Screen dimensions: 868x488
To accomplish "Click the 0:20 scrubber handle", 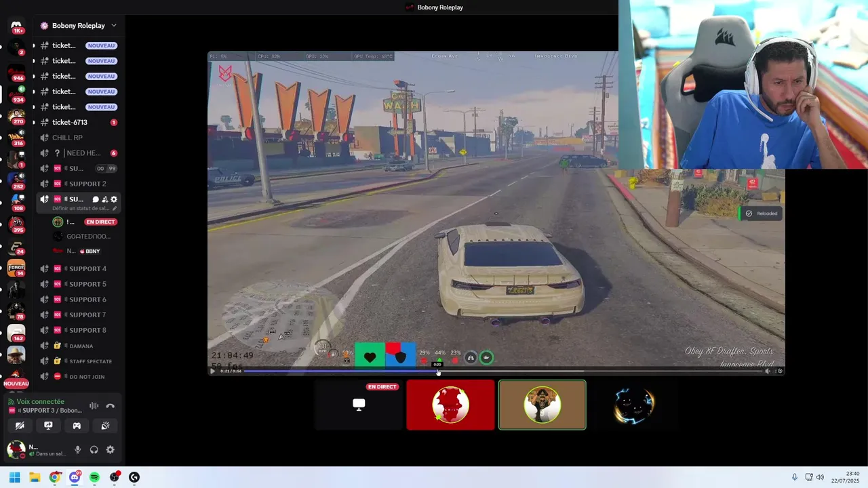I will (438, 371).
